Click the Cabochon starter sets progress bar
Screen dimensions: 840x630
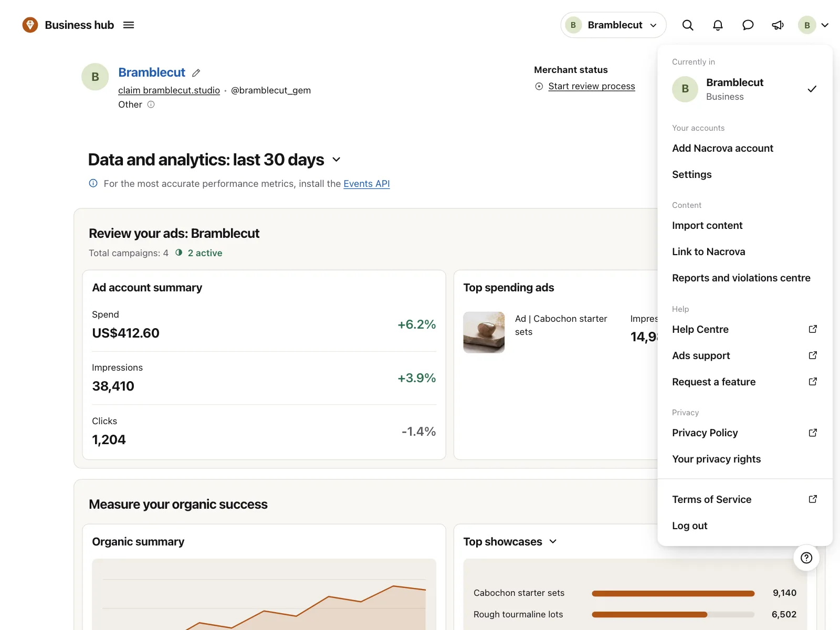click(673, 594)
